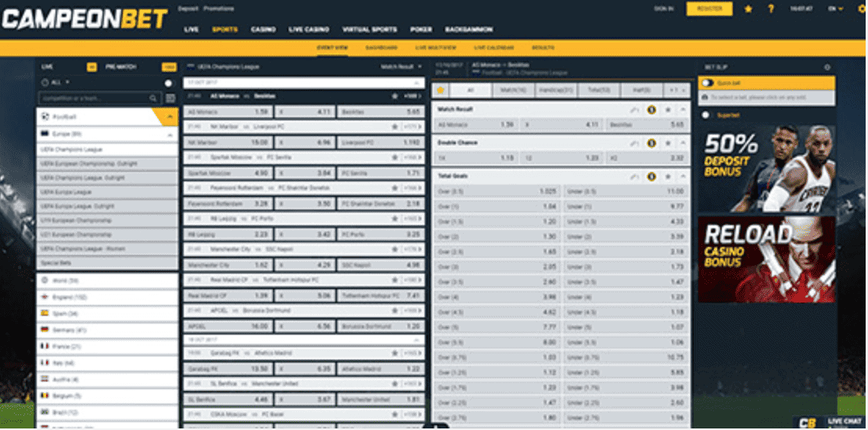Favorite the RB Leipzig vs FC Porto match
Screen dimensions: 868x430
pos(395,219)
